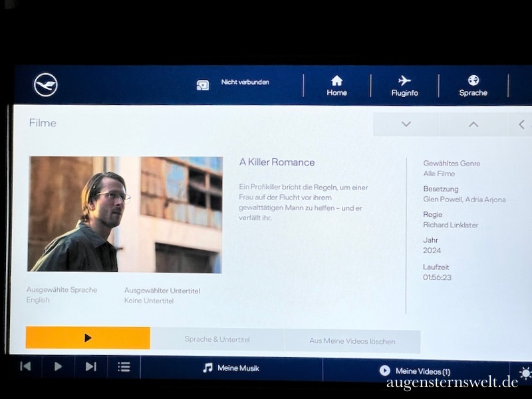
Task: Open Meine Musik
Action: [231, 368]
